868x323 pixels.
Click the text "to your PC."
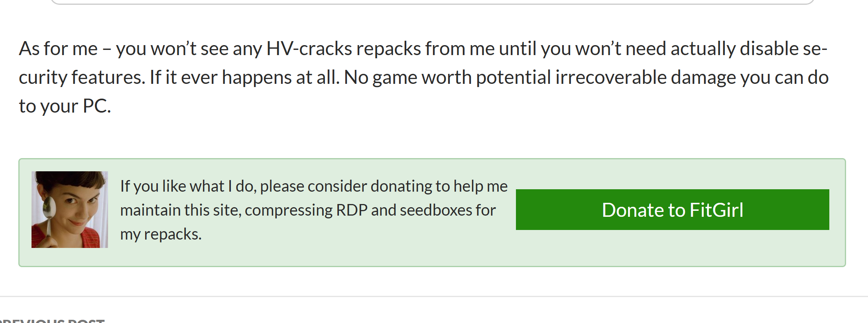point(65,106)
